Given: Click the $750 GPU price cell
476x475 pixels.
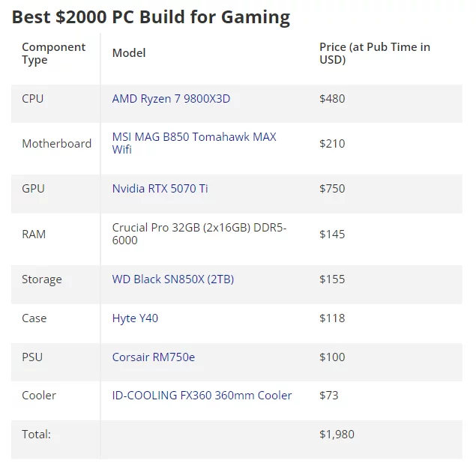Looking at the screenshot, I should click(332, 189).
